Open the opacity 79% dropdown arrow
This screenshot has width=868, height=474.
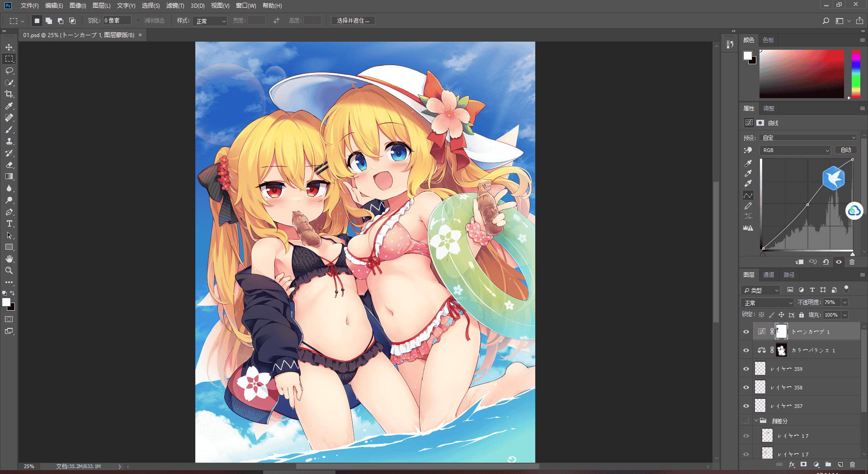coord(844,302)
